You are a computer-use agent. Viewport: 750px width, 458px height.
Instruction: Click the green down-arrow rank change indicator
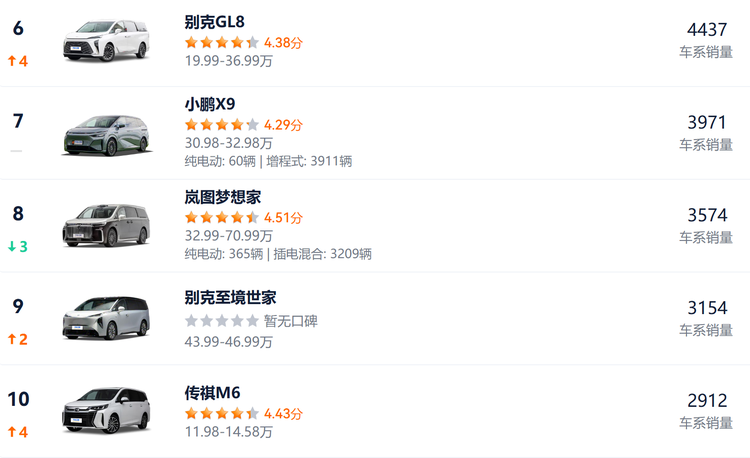[x=18, y=246]
